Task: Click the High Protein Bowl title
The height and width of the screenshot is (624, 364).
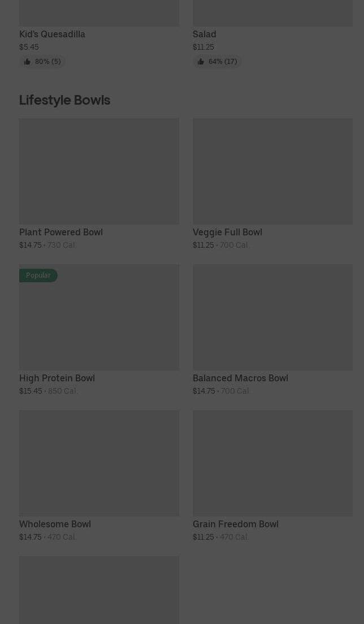Action: [x=57, y=378]
